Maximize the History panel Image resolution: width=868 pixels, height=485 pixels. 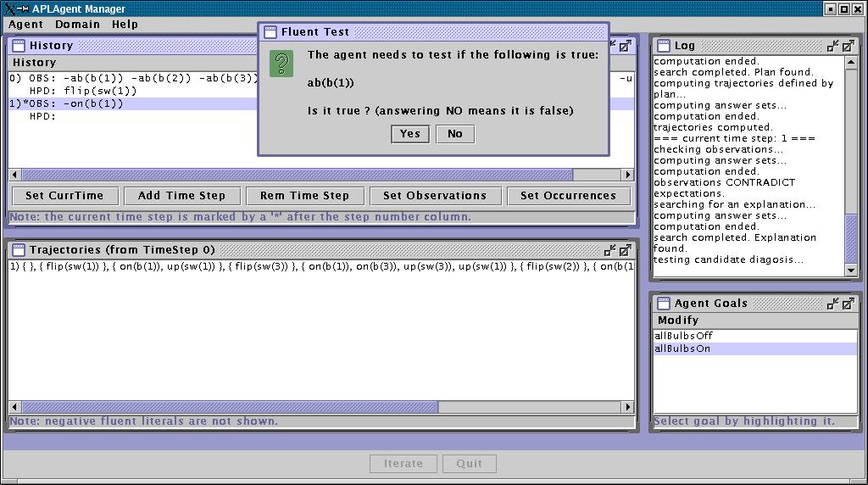tap(625, 46)
